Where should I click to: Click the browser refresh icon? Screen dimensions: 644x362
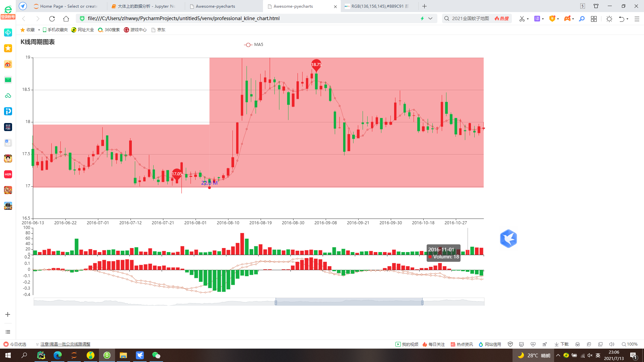[x=52, y=19]
